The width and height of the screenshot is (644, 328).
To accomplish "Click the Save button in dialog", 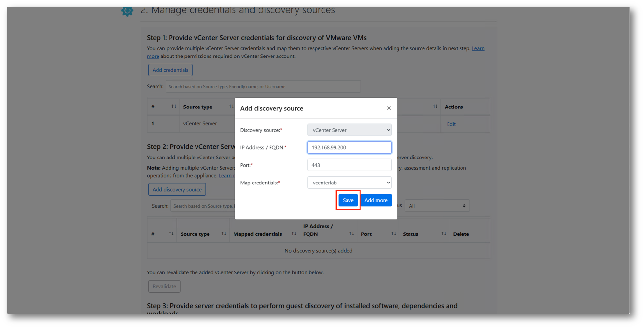I will (348, 200).
